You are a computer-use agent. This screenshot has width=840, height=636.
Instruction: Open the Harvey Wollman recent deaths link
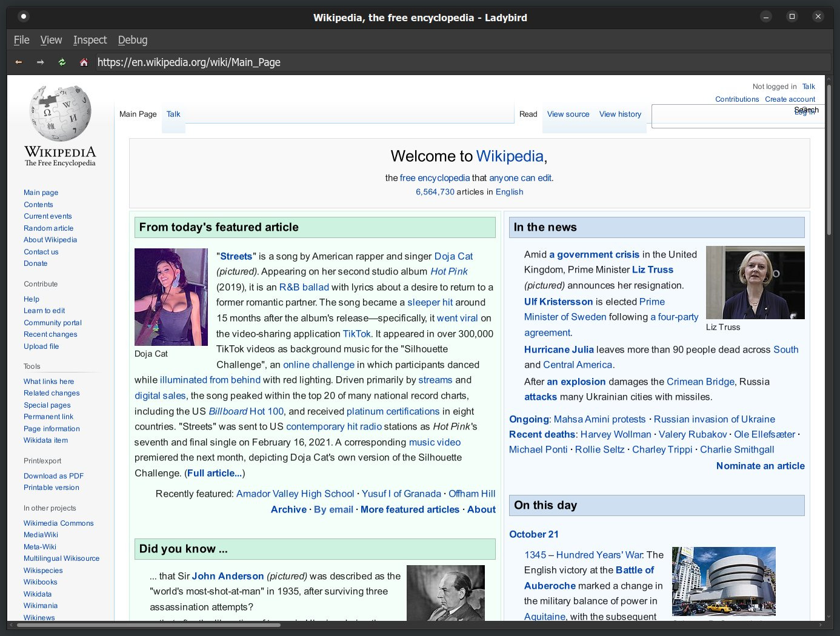coord(616,434)
